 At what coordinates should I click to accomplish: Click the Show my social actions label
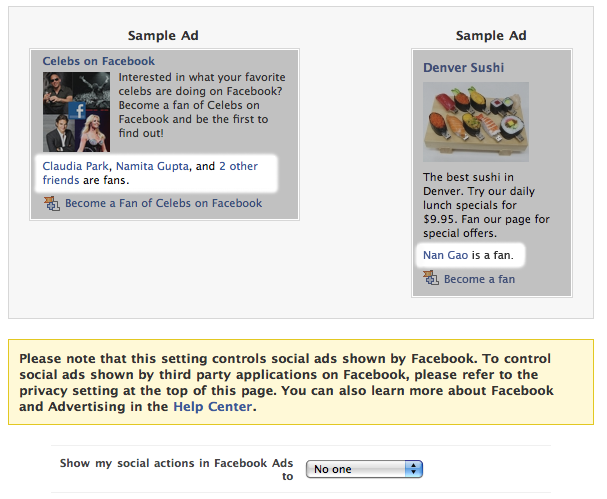pyautogui.click(x=176, y=470)
